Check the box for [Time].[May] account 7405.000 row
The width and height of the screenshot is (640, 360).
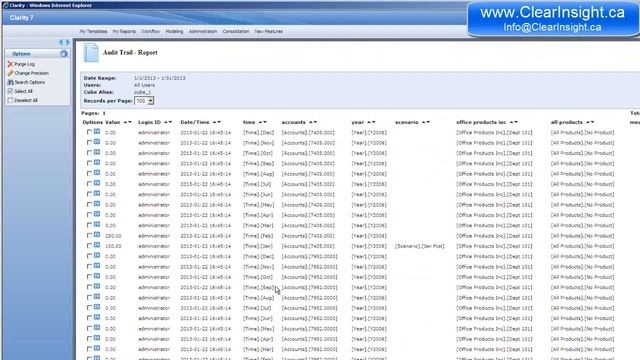pyautogui.click(x=89, y=205)
